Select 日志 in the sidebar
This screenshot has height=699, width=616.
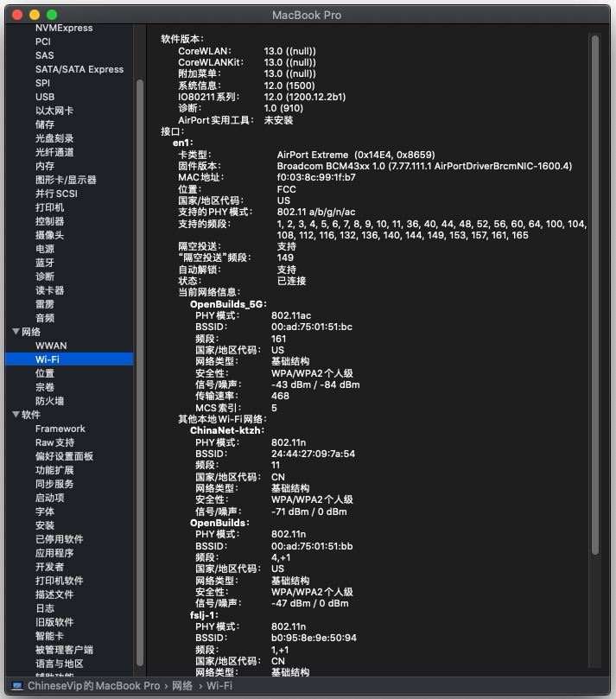click(x=45, y=608)
